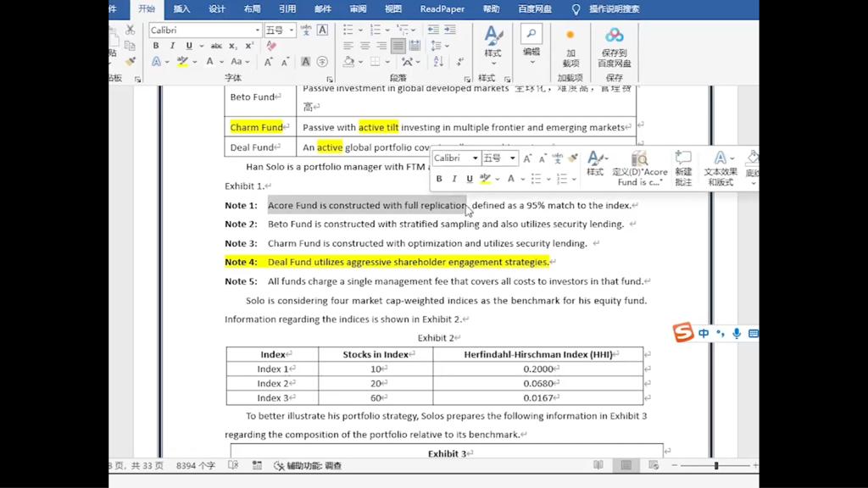Toggle show paragraph marks button

point(460,62)
